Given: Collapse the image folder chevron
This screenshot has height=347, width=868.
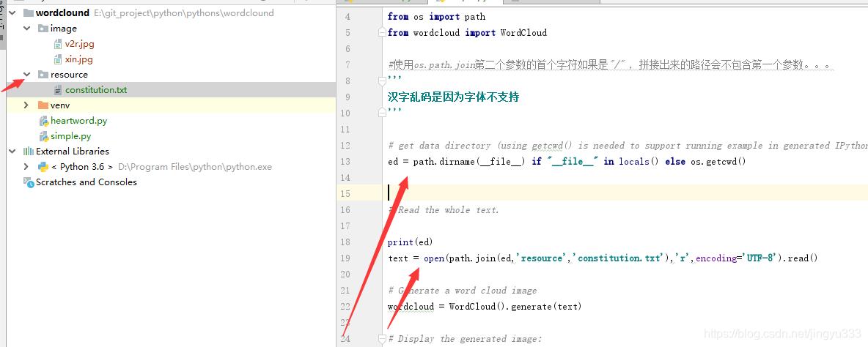Looking at the screenshot, I should coord(26,28).
